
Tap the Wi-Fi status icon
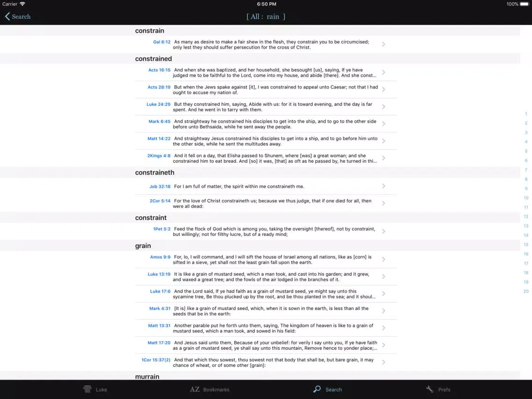click(22, 4)
